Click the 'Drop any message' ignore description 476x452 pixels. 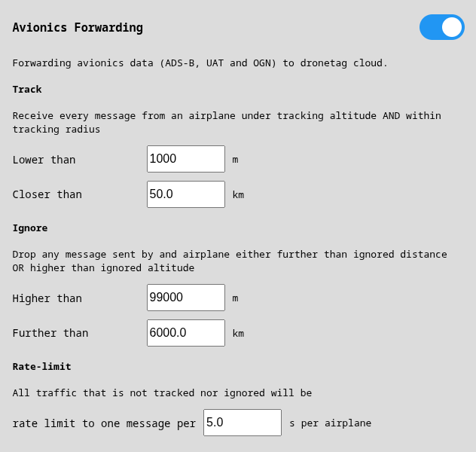pyautogui.click(x=230, y=261)
